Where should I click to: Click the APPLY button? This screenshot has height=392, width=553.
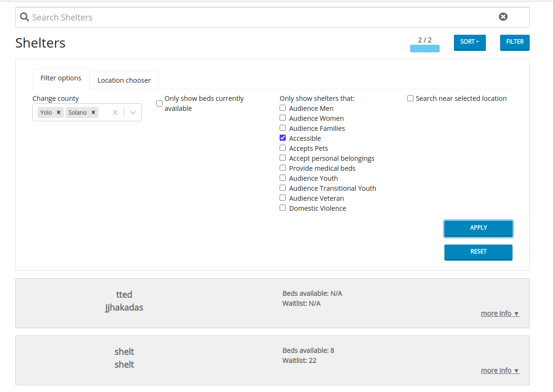point(478,228)
